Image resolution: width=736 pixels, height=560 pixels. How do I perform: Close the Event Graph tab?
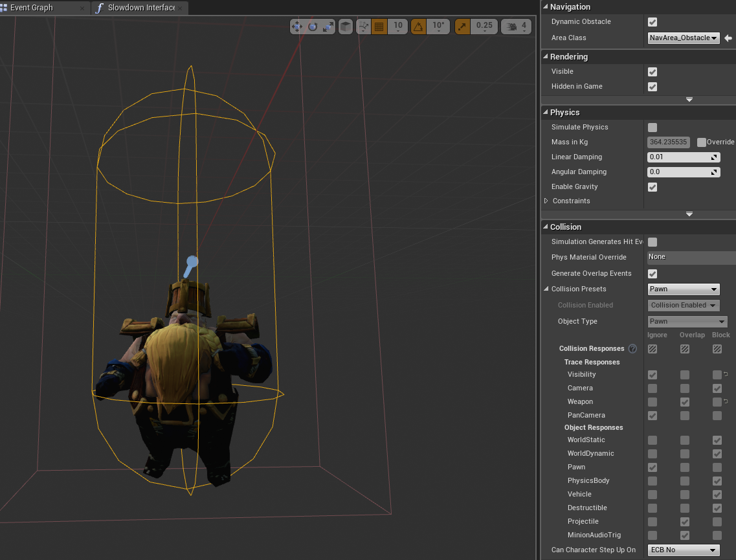[x=82, y=8]
